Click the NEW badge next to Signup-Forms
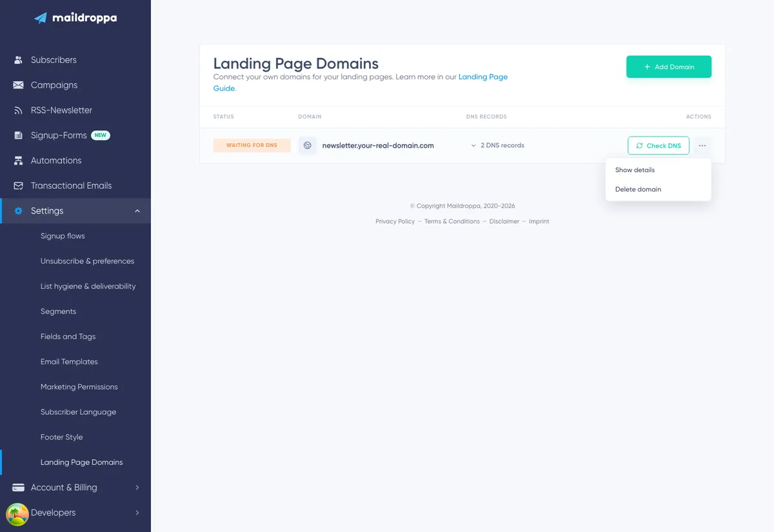 pos(100,135)
